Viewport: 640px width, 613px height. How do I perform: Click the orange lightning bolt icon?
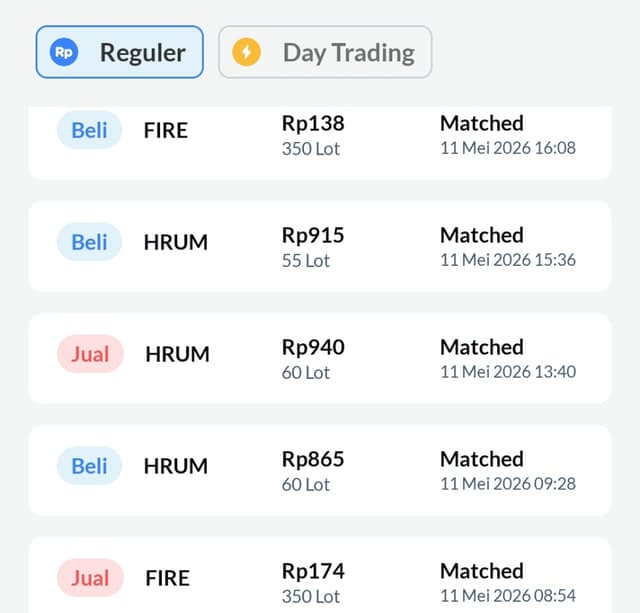coord(246,52)
